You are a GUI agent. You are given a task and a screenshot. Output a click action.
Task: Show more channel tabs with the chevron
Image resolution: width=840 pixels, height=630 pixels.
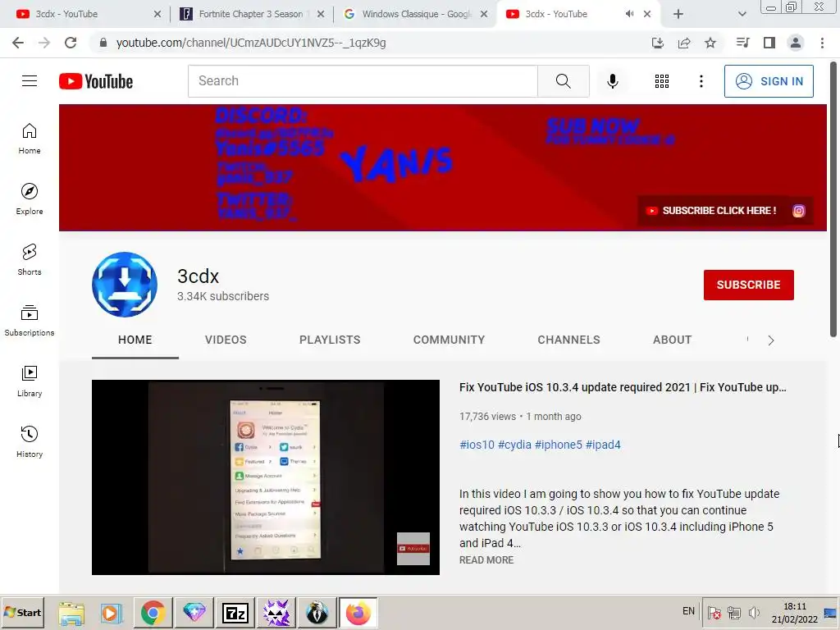pos(770,340)
